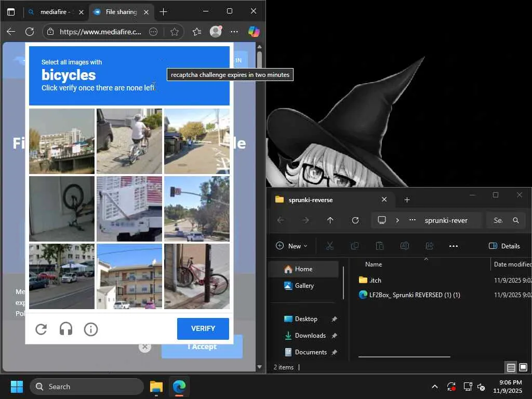This screenshot has height=399, width=532.
Task: Click sprunki-rever breadcrumb path
Action: click(x=446, y=220)
